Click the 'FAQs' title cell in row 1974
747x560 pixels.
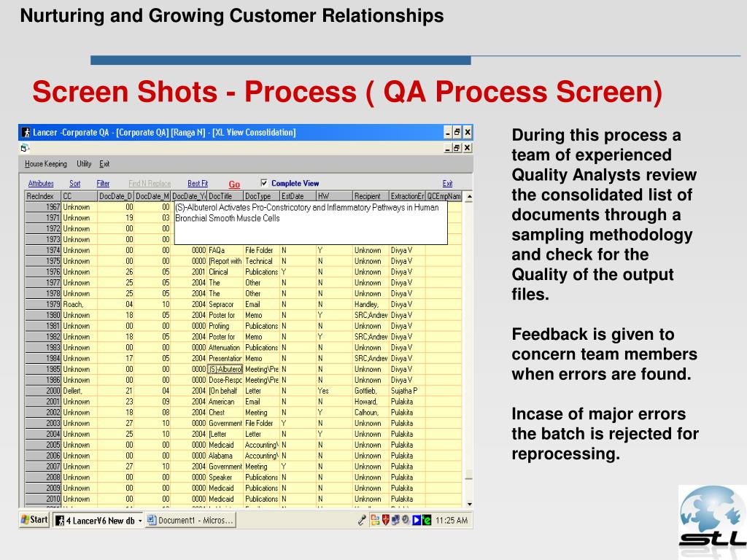tap(225, 250)
